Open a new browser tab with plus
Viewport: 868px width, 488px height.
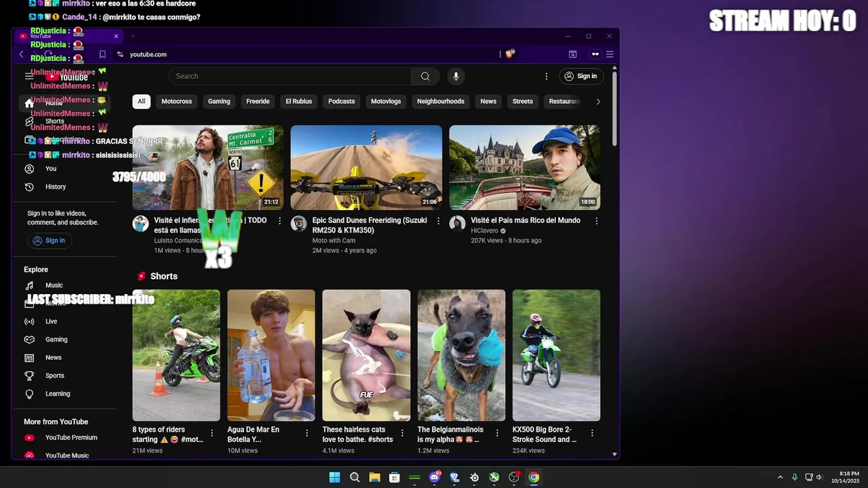pos(133,36)
